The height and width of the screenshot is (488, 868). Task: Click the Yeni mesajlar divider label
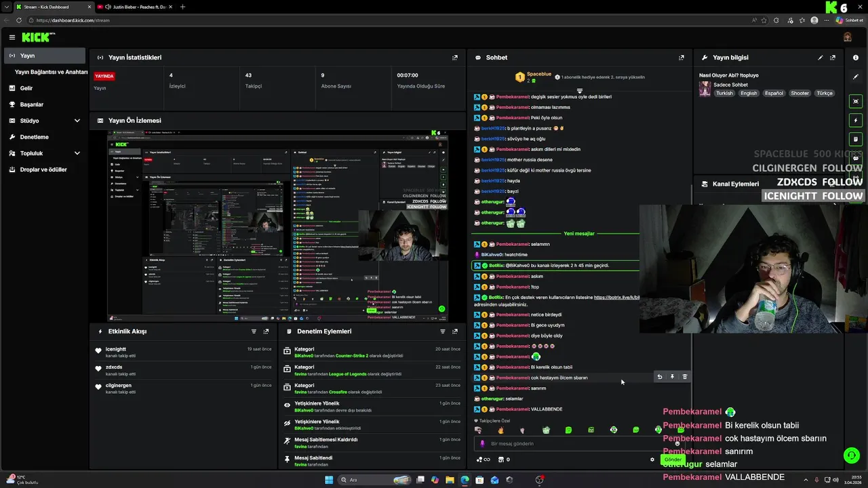(x=578, y=233)
